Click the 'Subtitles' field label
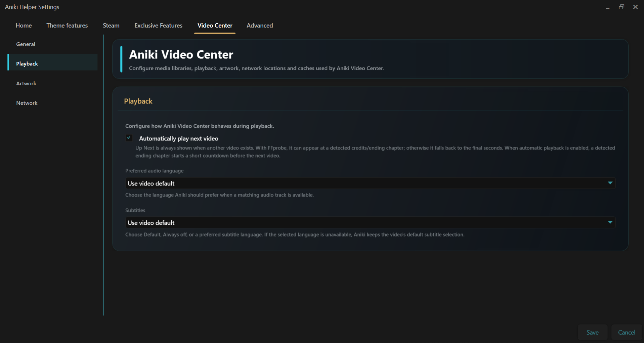Viewport: 644px width, 343px height. 135,210
